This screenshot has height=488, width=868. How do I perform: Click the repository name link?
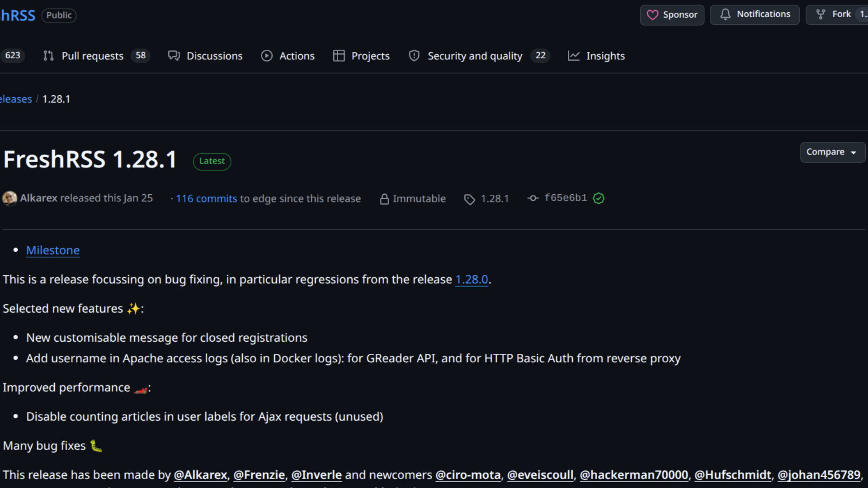pyautogui.click(x=18, y=15)
